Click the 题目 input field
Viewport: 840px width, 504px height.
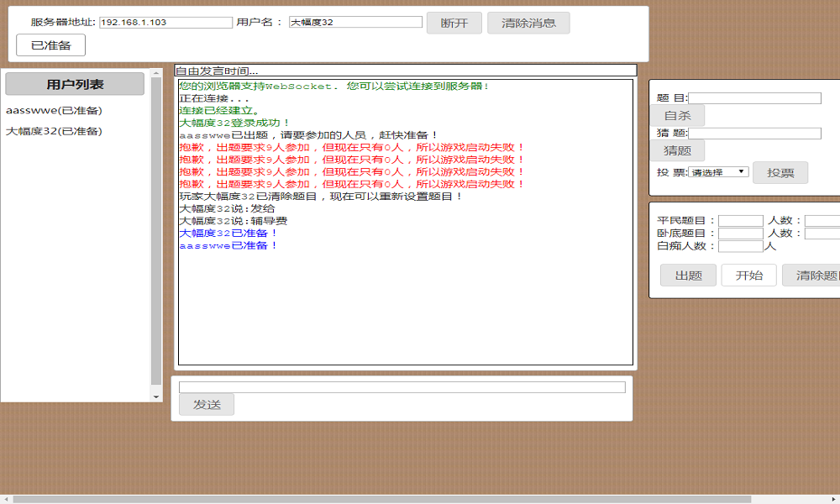754,98
